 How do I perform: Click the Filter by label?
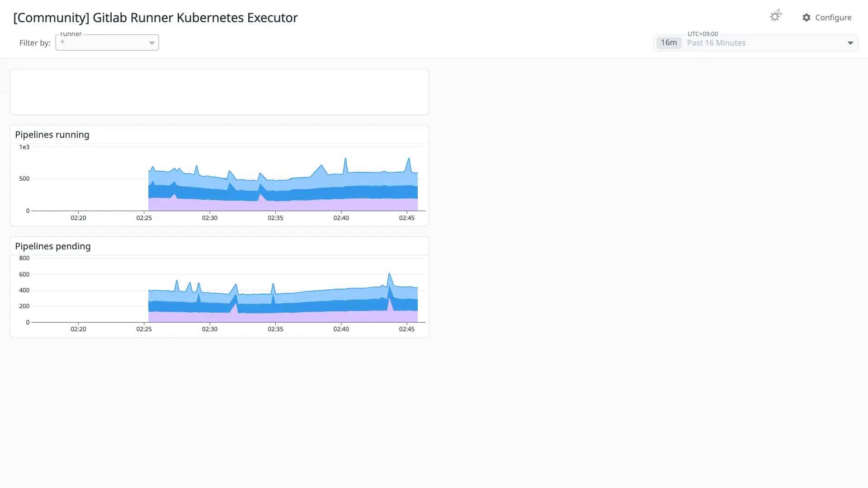[35, 43]
